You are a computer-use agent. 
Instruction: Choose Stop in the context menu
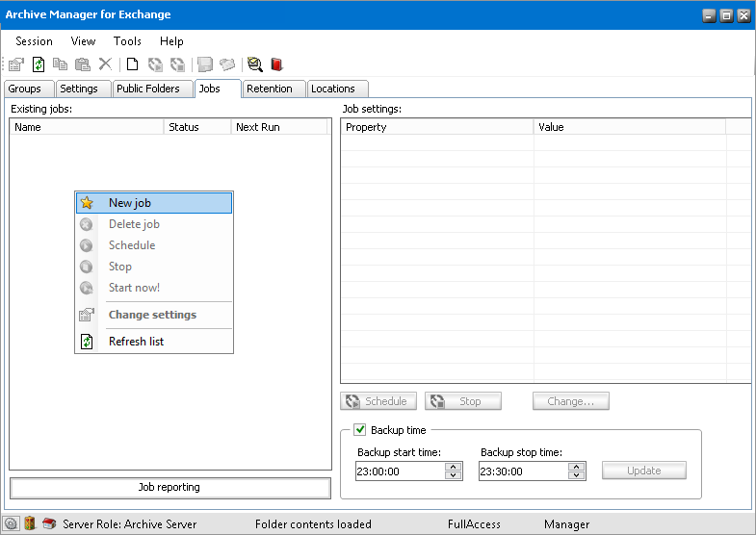pyautogui.click(x=154, y=267)
